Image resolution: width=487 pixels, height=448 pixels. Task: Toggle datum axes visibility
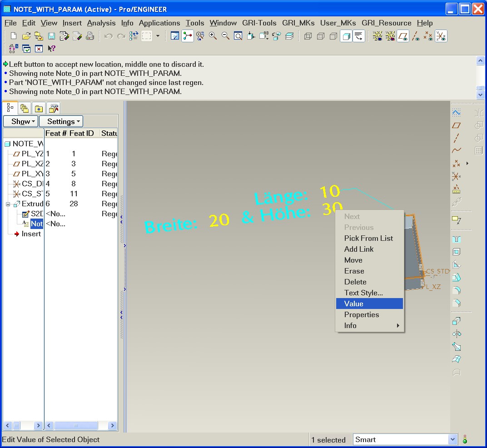tap(416, 36)
